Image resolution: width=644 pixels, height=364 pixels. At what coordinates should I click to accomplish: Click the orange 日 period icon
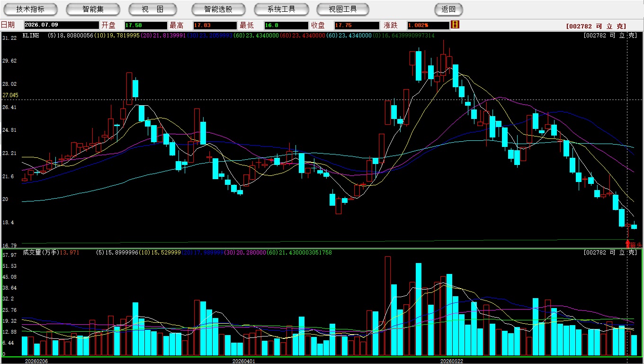click(455, 25)
